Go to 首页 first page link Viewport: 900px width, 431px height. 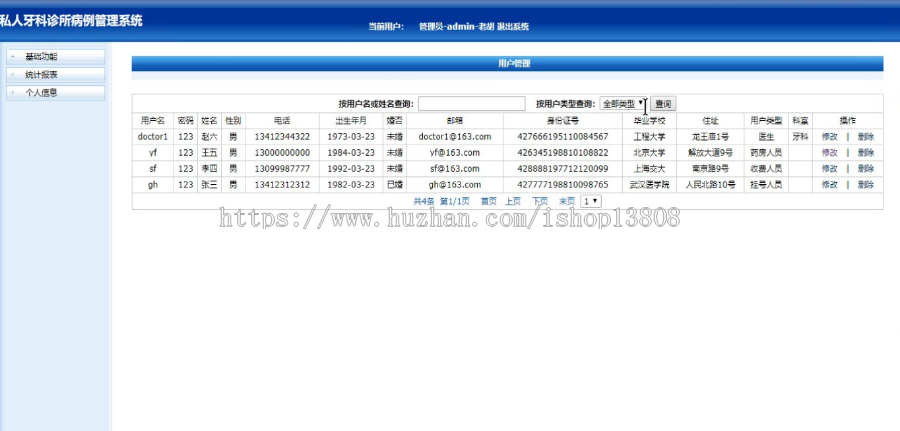click(488, 201)
